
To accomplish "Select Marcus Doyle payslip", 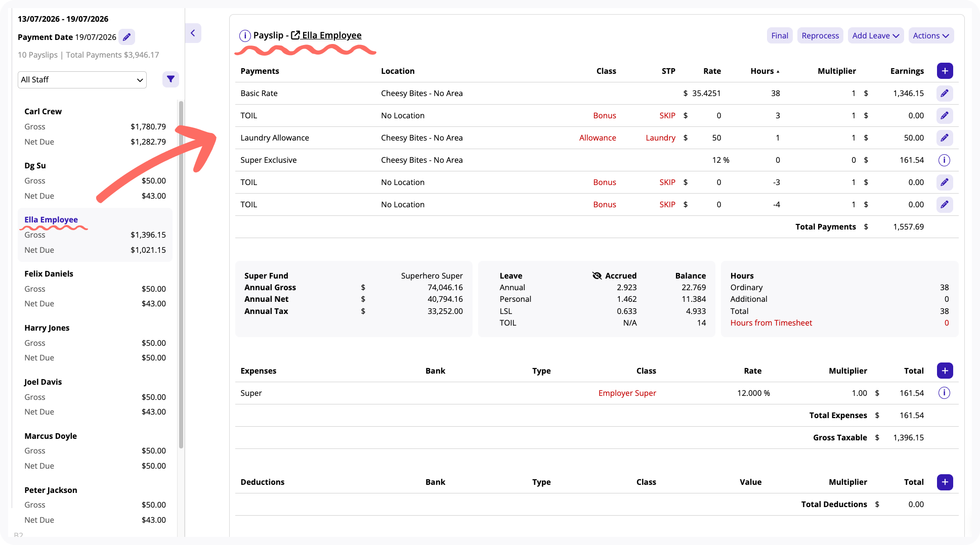I will click(95, 451).
